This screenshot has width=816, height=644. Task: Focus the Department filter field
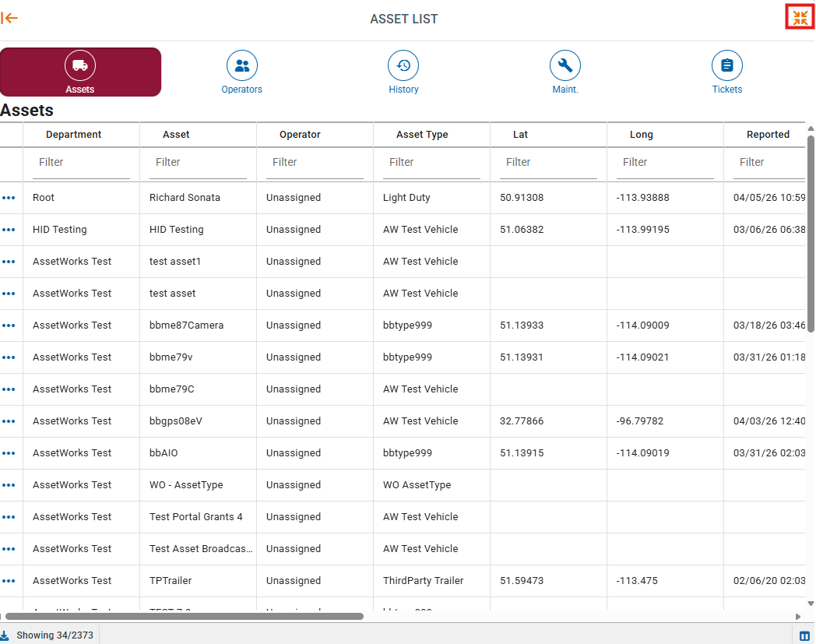pyautogui.click(x=81, y=163)
